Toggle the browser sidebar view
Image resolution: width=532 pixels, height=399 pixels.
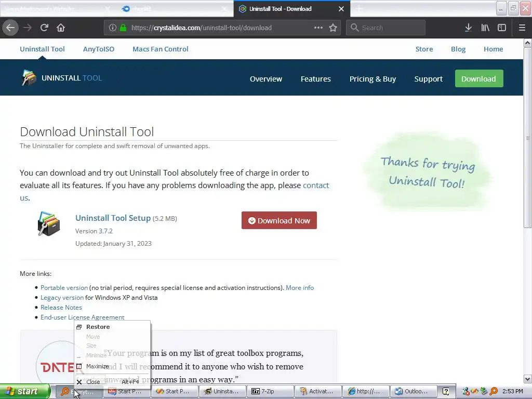point(502,28)
